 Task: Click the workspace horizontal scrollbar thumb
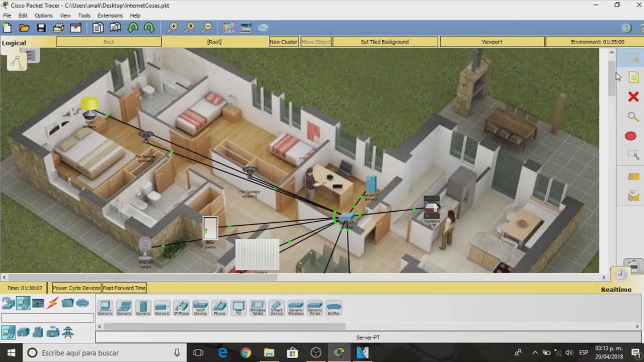(142, 277)
